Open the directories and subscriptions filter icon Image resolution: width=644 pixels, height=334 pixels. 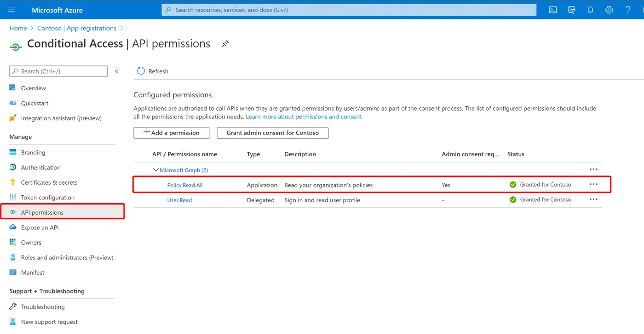click(x=572, y=10)
